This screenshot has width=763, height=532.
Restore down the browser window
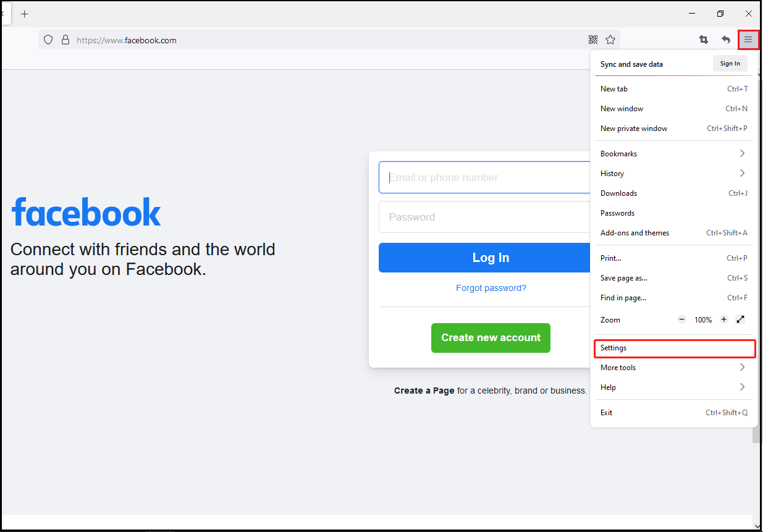(720, 14)
